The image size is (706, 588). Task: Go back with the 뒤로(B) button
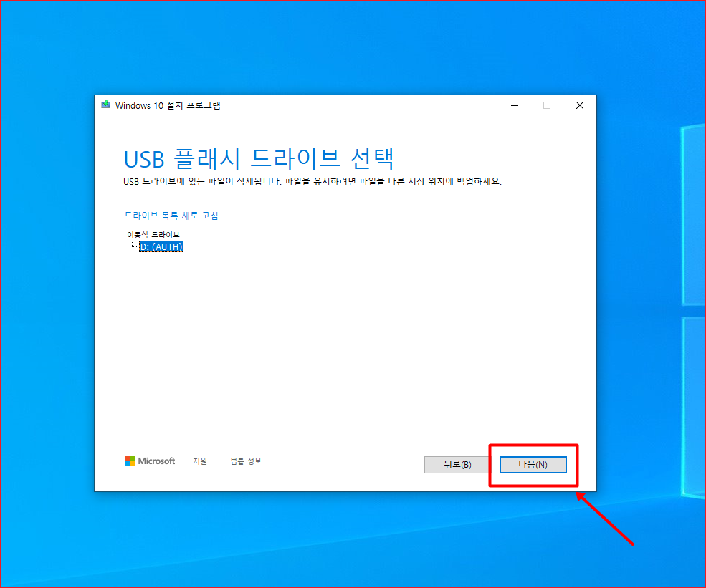pos(457,465)
